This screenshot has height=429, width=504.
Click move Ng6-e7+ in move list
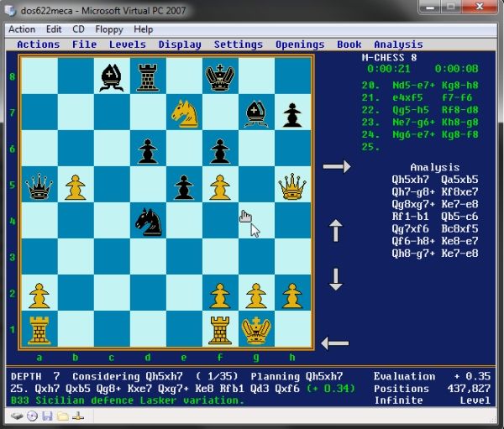(x=414, y=134)
